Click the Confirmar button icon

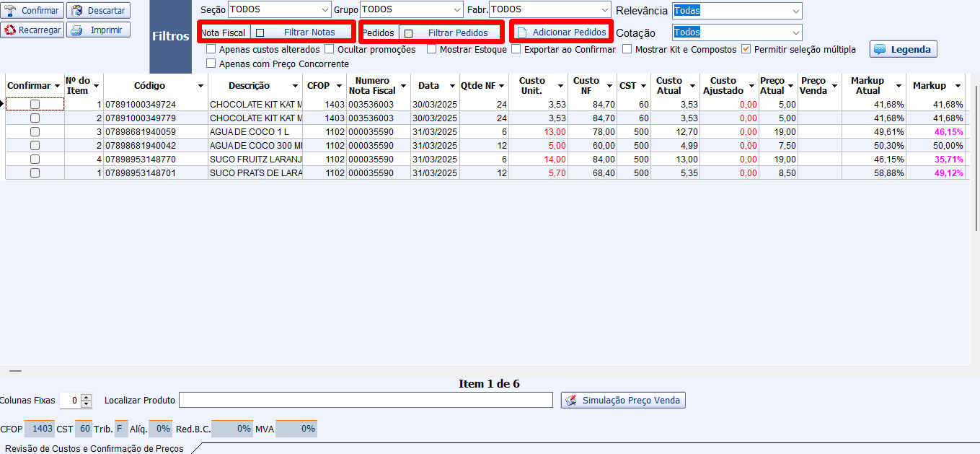[11, 11]
